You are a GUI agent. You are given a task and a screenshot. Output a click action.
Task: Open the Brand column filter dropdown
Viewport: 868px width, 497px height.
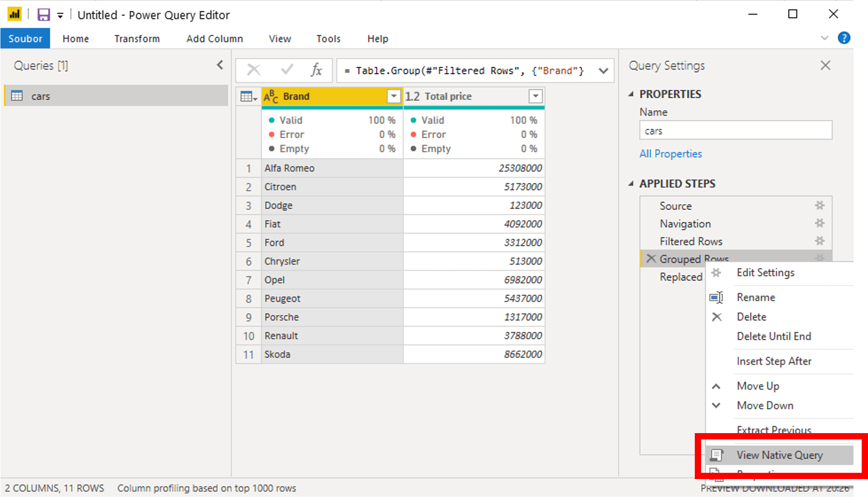pyautogui.click(x=394, y=96)
